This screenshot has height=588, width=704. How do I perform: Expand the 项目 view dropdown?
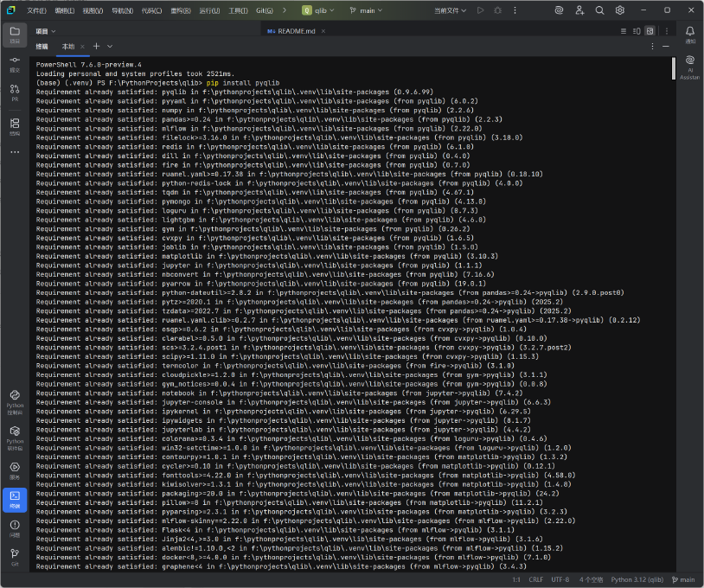click(46, 31)
